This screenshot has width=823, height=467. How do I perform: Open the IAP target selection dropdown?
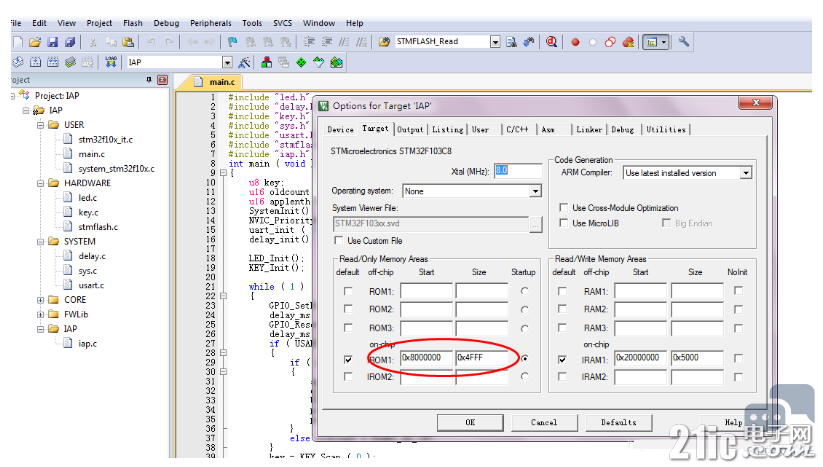(227, 62)
